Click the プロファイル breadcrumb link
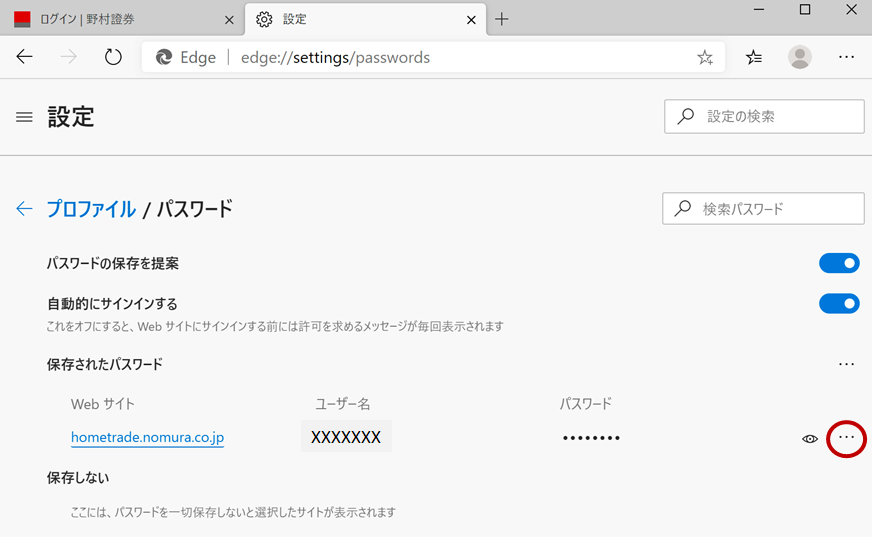Image resolution: width=872 pixels, height=537 pixels. click(91, 209)
